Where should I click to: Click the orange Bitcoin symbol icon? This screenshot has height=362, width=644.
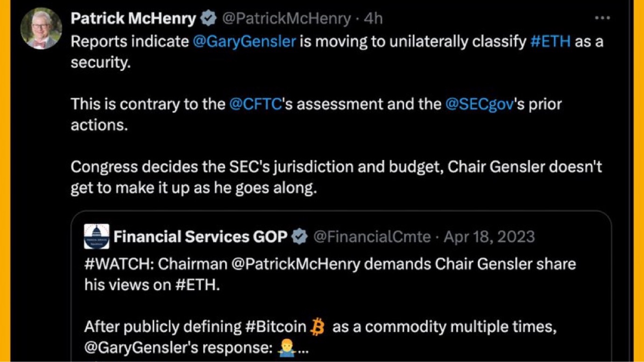(x=317, y=327)
